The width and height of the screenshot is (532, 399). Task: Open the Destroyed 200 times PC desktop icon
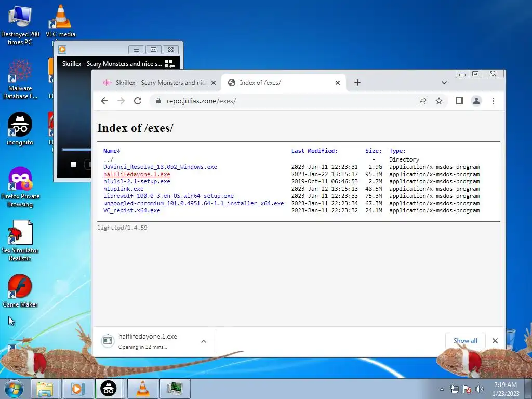point(20,25)
